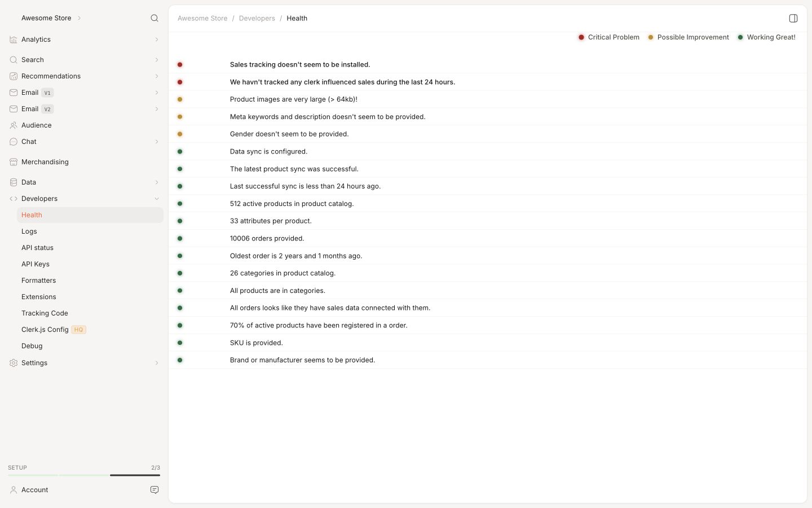
Task: Click the Critical Problem legend item
Action: [x=609, y=37]
